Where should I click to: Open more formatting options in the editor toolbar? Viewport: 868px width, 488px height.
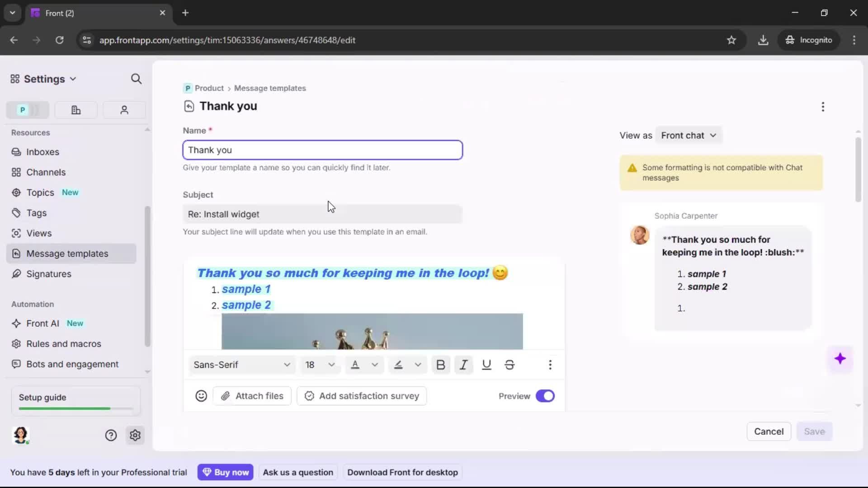pyautogui.click(x=550, y=365)
